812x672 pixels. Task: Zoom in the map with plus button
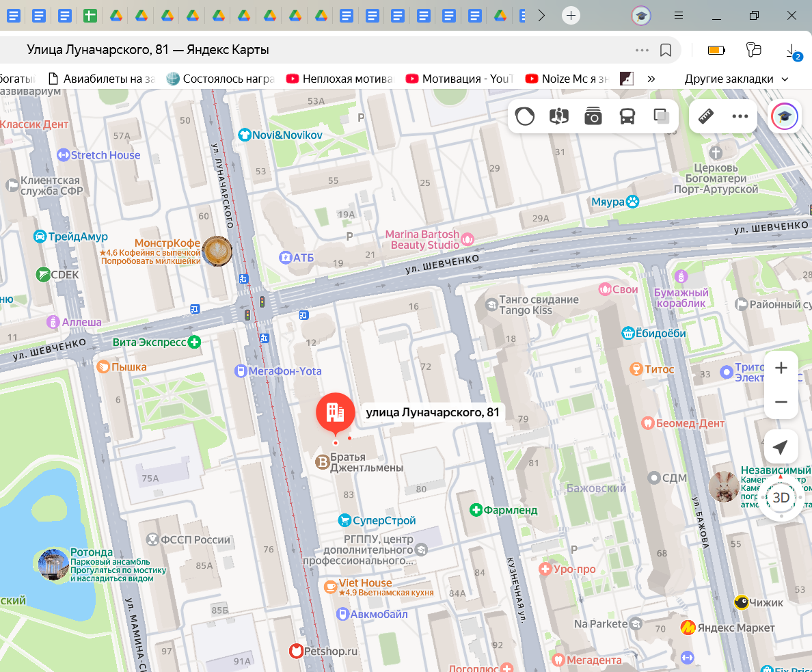(x=781, y=368)
